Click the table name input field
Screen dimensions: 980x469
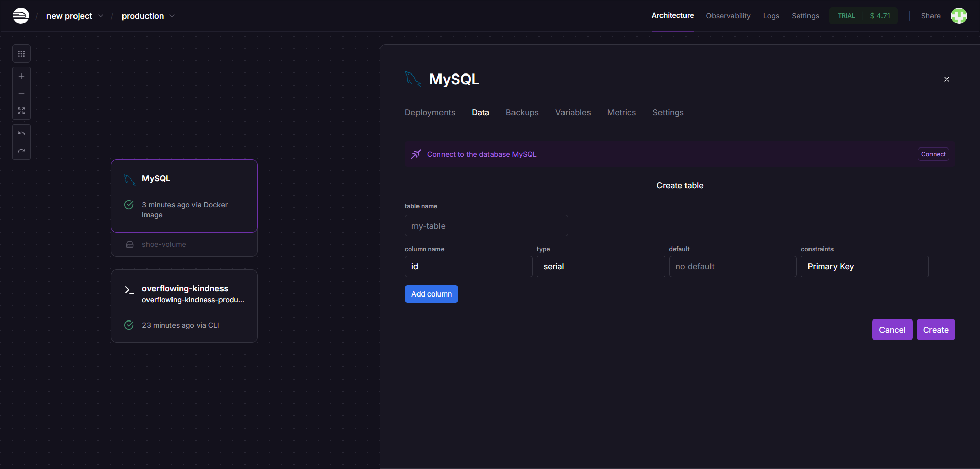point(486,226)
